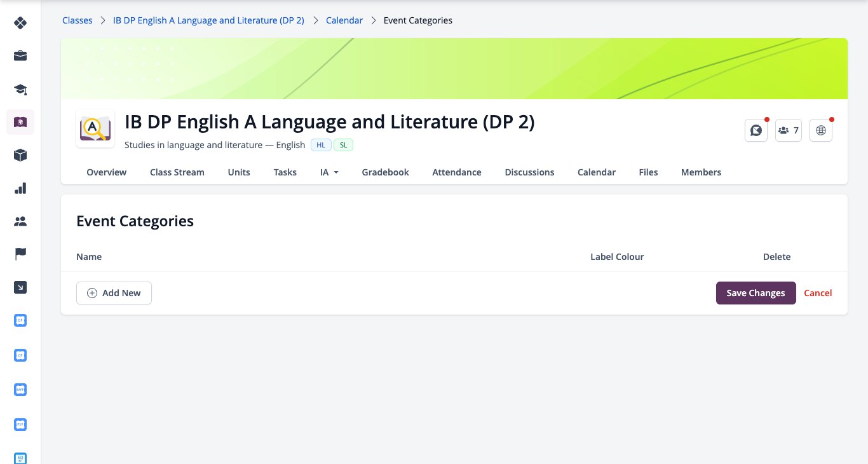This screenshot has height=464, width=868.
Task: Open the MYP programme sidebar icon
Action: click(x=20, y=389)
